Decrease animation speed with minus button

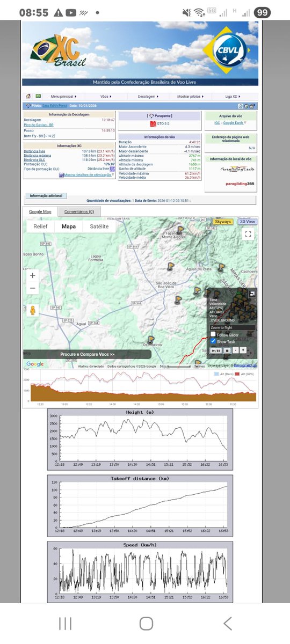[236, 350]
